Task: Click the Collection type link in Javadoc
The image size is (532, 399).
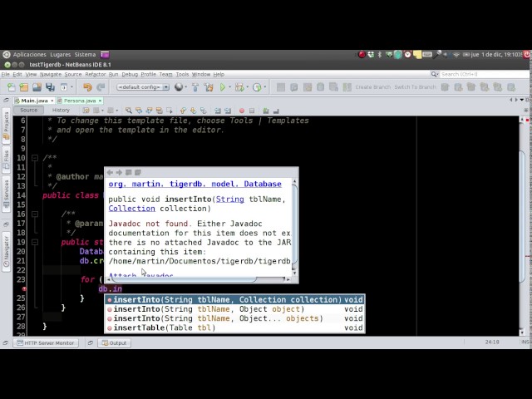Action: (131, 209)
